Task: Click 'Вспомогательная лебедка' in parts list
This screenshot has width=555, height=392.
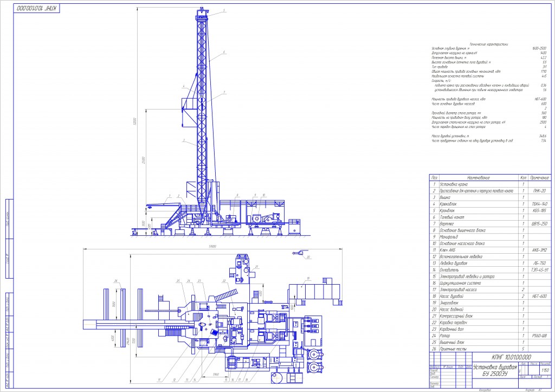Action: click(461, 257)
